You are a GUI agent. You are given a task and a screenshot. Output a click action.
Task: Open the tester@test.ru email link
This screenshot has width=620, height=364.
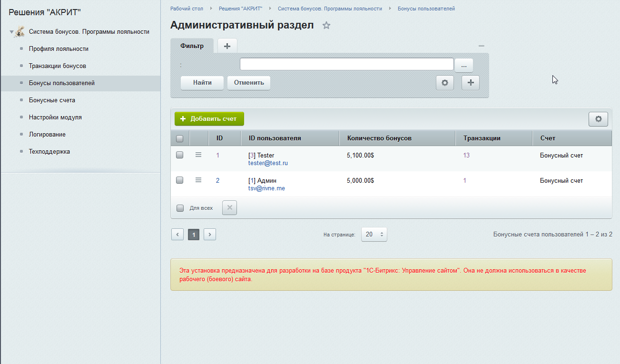268,163
